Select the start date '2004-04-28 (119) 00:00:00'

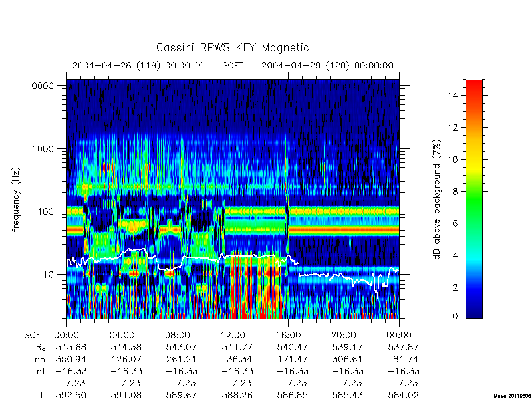138,65
